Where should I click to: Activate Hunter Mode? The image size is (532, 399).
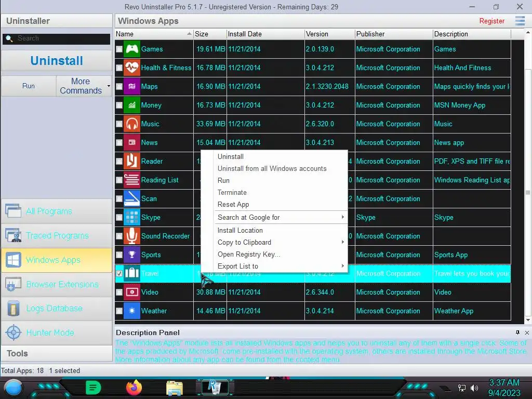coord(56,333)
